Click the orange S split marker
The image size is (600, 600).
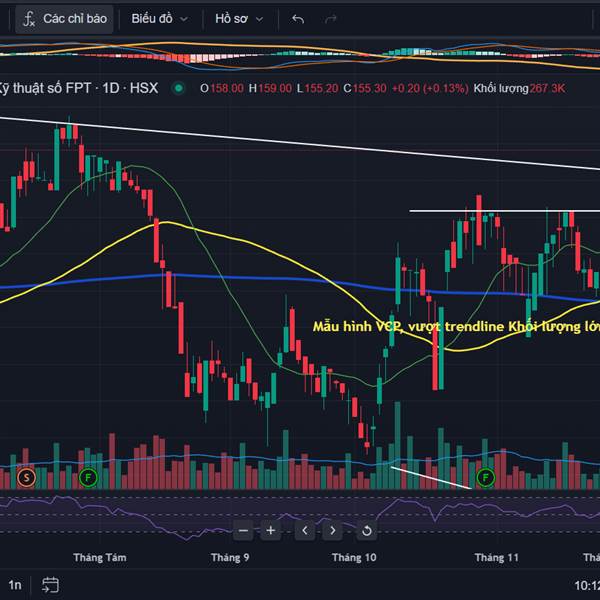(26, 477)
